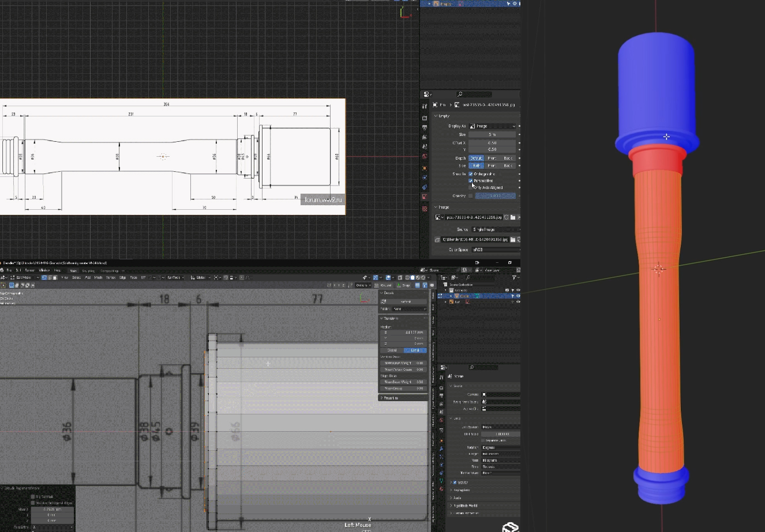Switch to face select mode in header
The height and width of the screenshot is (532, 765).
point(54,277)
